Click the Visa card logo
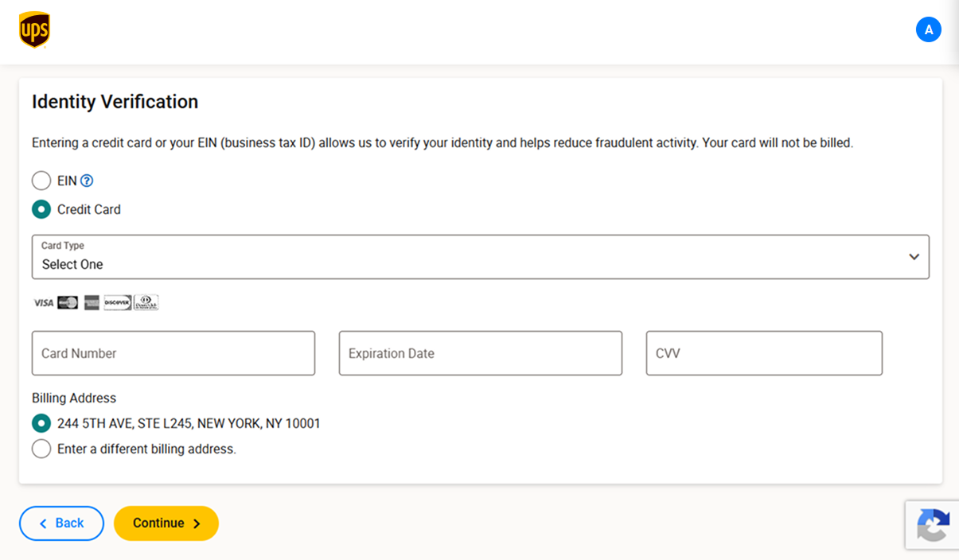This screenshot has height=560, width=959. click(44, 302)
